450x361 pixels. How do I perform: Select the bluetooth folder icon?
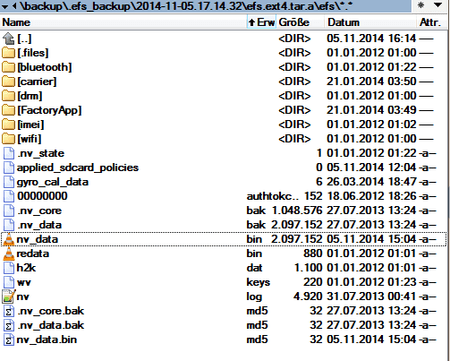(x=9, y=67)
